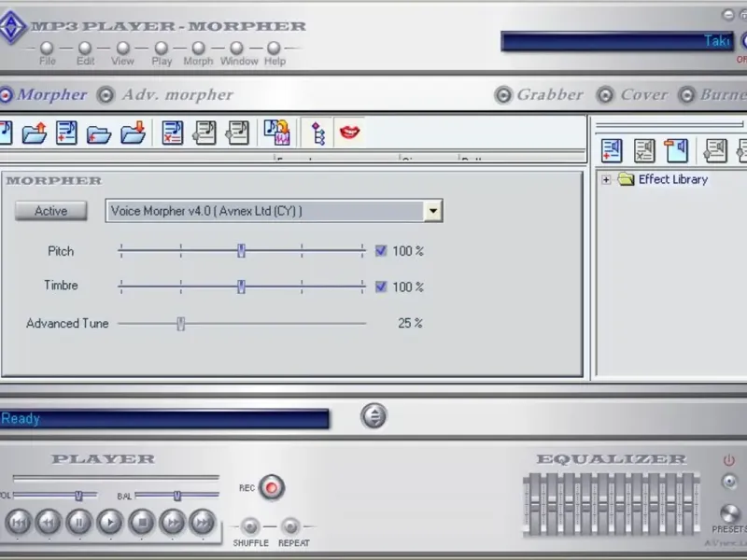Click the Timbre slider handle
Image resolution: width=747 pixels, height=560 pixels.
[x=241, y=287]
